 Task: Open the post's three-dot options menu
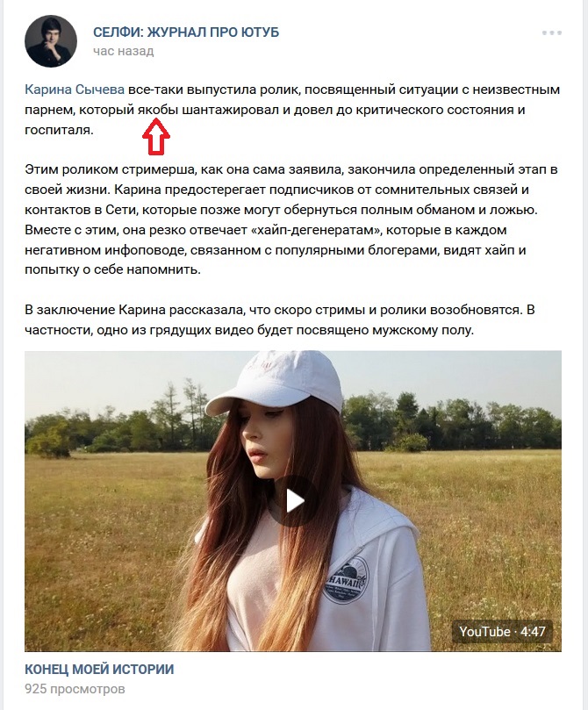click(552, 33)
